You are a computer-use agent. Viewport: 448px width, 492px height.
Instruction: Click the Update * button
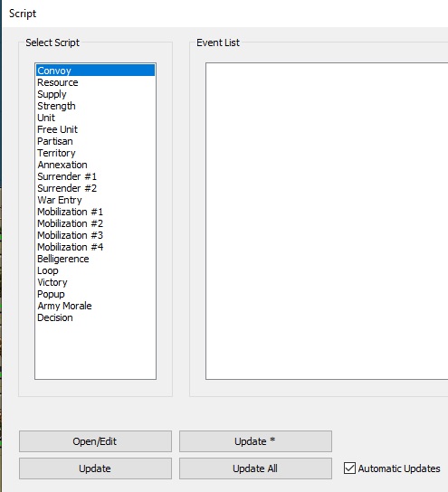coord(255,441)
